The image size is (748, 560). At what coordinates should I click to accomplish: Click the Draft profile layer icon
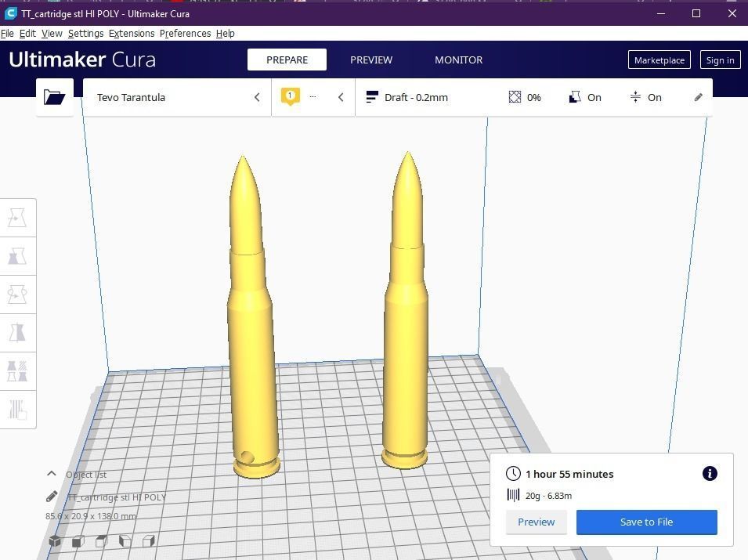point(372,97)
